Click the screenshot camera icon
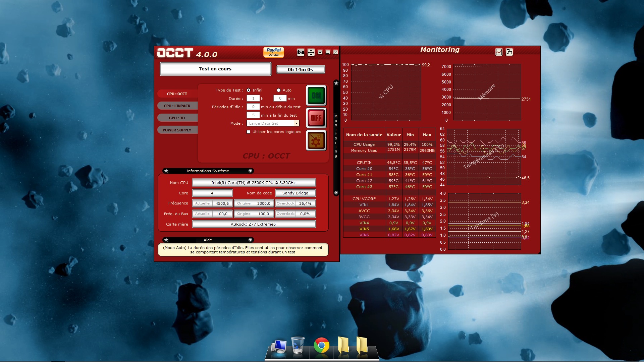Image resolution: width=644 pixels, height=362 pixels. point(301,52)
